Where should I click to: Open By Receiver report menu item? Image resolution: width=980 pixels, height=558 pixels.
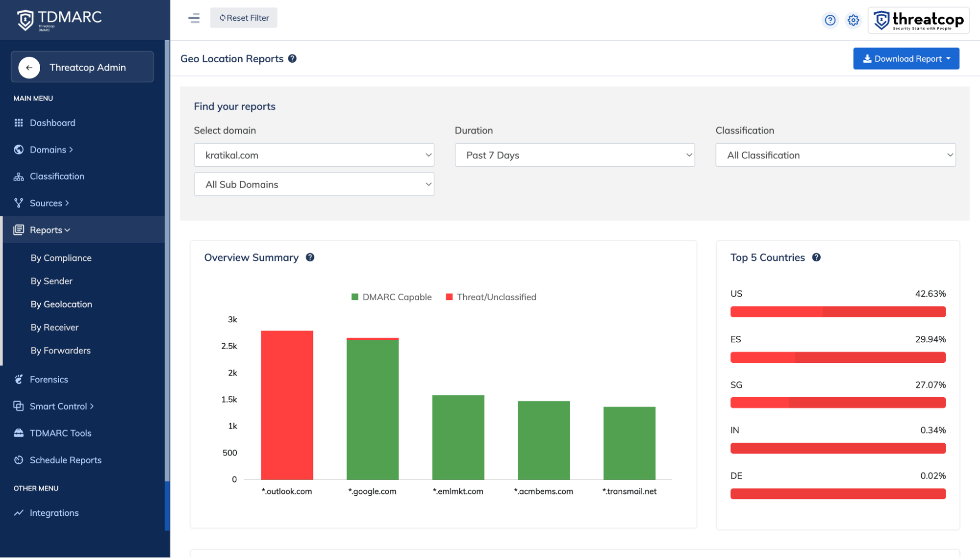54,327
